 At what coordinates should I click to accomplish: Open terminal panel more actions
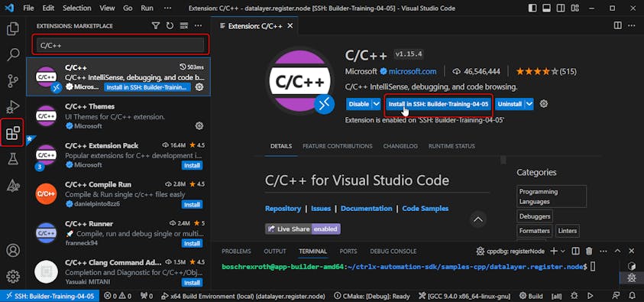pos(604,251)
